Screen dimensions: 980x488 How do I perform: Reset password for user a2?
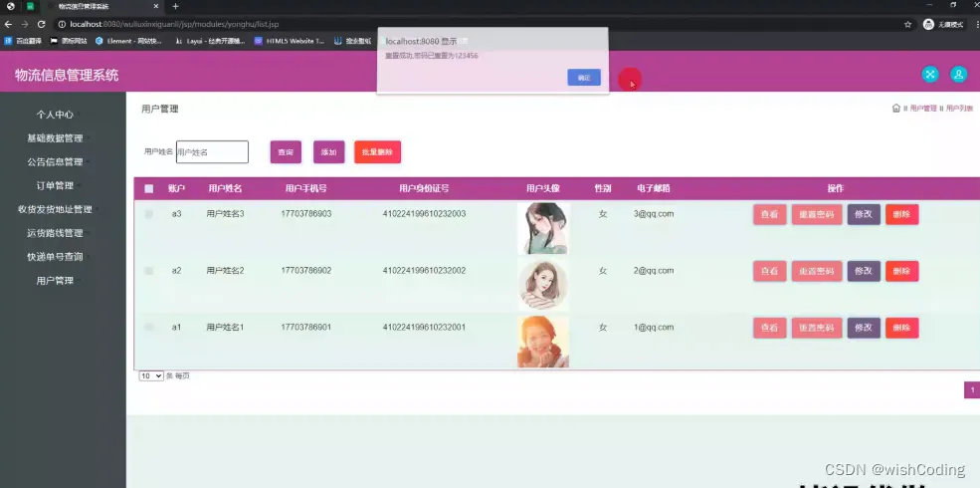click(x=817, y=271)
